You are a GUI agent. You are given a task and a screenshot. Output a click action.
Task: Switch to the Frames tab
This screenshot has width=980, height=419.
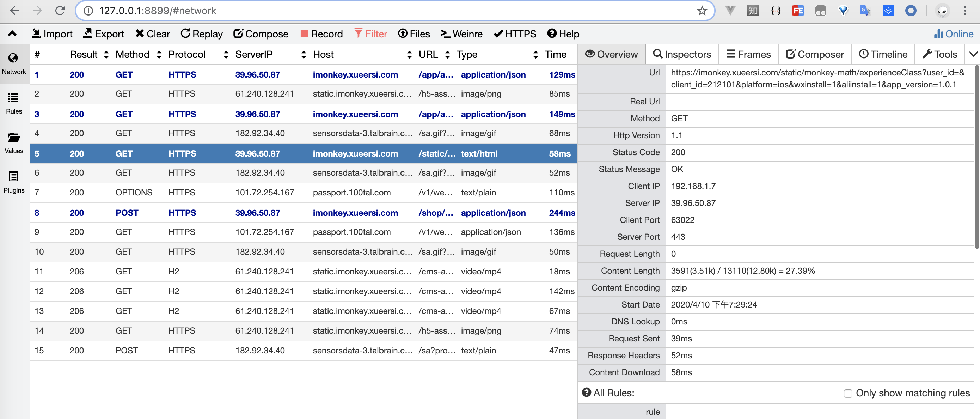coord(748,54)
